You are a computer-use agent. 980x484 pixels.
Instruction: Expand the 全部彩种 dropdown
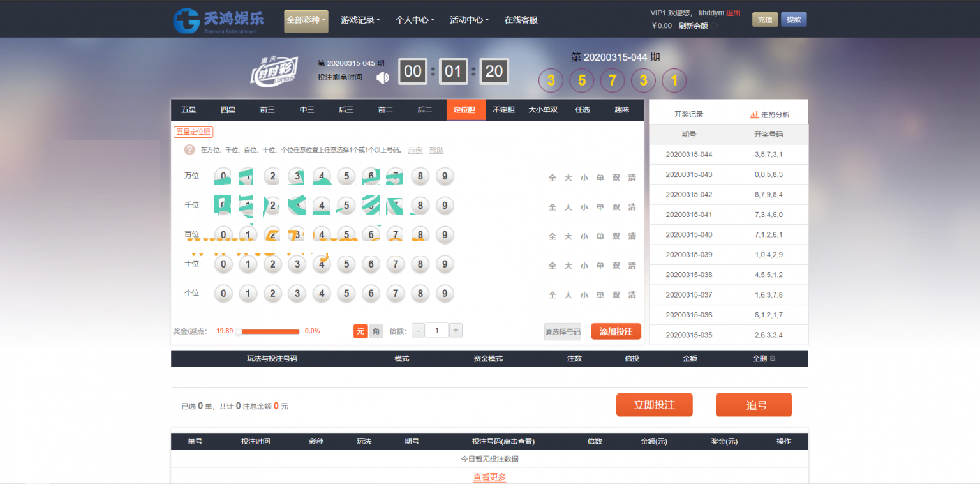[x=306, y=20]
